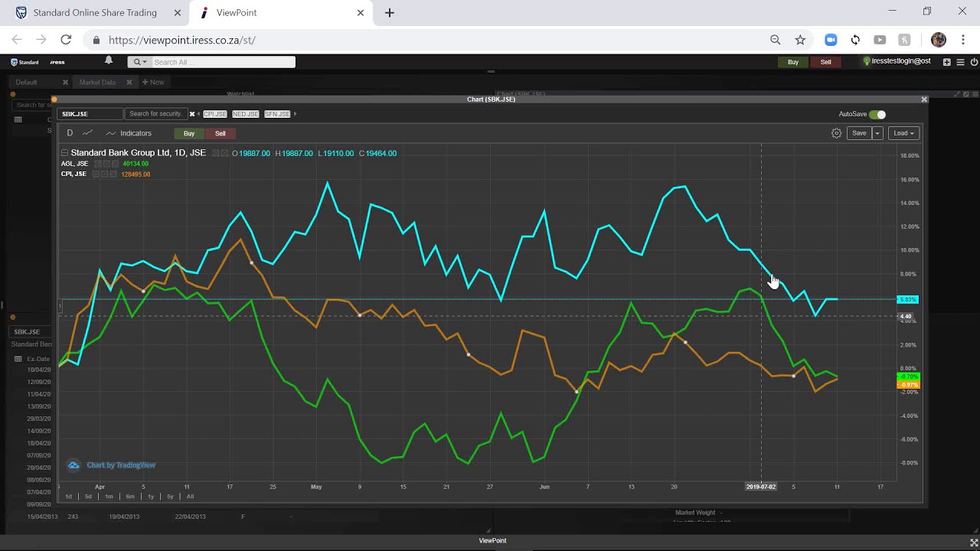The height and width of the screenshot is (551, 980).
Task: Clear the recent securities with X icon
Action: [192, 114]
